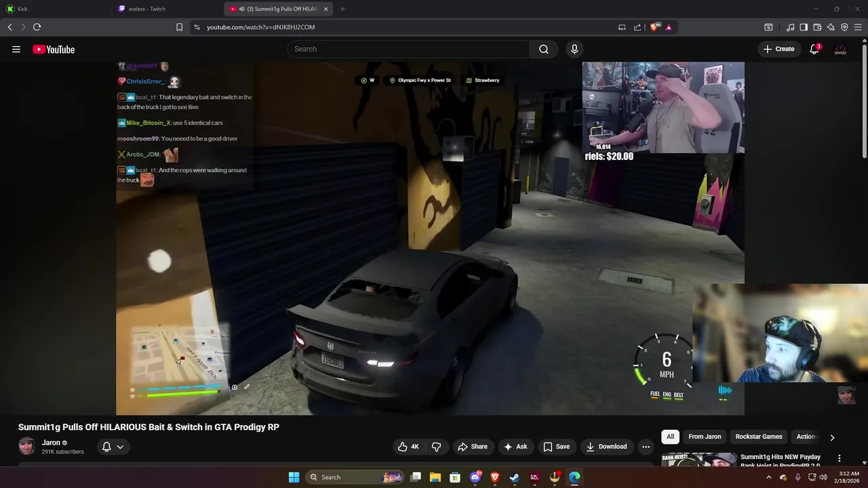Open the Brave main menu
This screenshot has height=488, width=868.
click(858, 27)
